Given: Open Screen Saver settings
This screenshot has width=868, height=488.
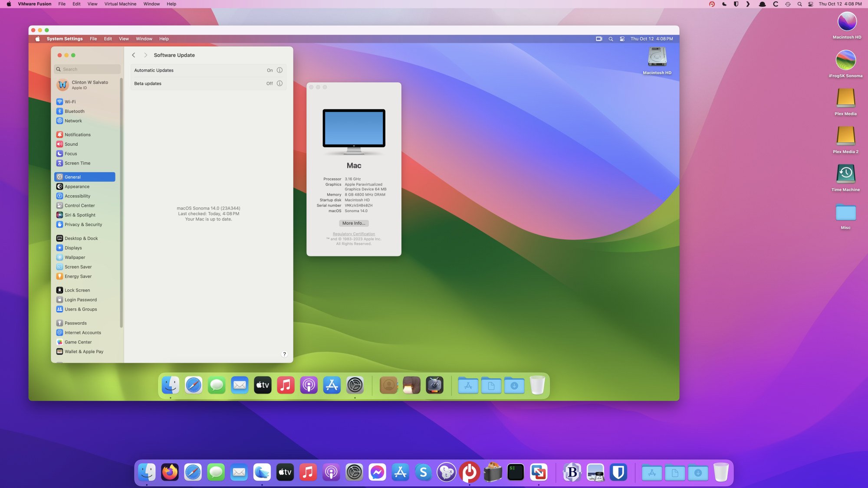Looking at the screenshot, I should click(x=85, y=267).
